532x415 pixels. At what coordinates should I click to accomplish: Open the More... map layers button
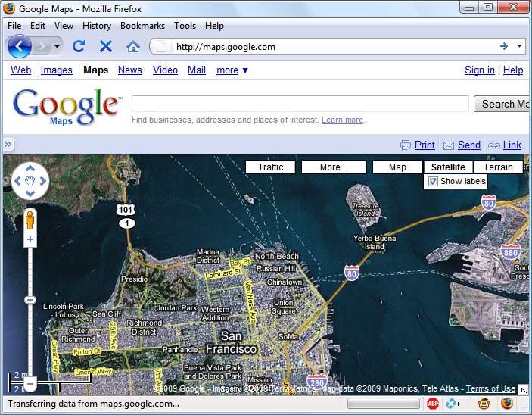334,167
